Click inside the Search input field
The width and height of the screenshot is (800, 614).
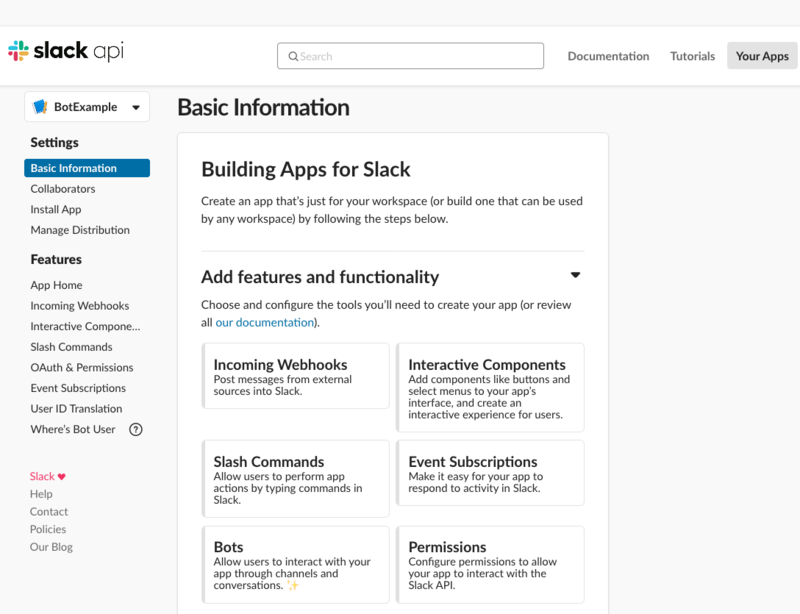(410, 55)
